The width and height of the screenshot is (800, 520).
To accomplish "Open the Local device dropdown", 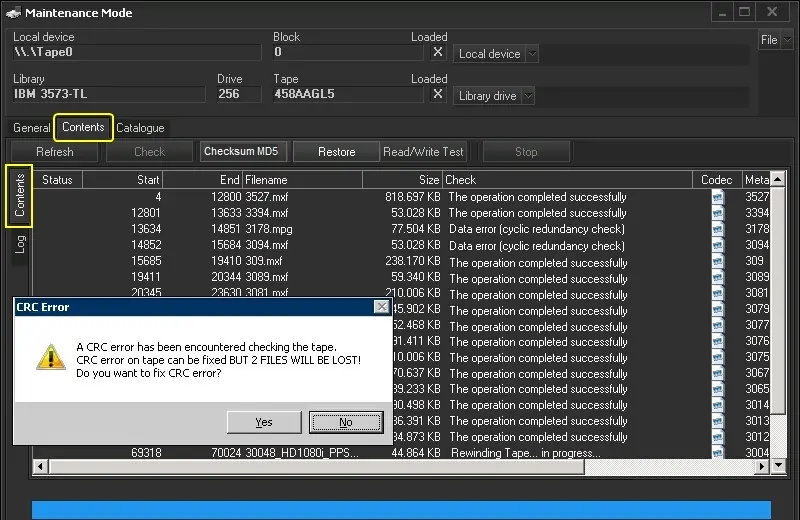I will [531, 54].
